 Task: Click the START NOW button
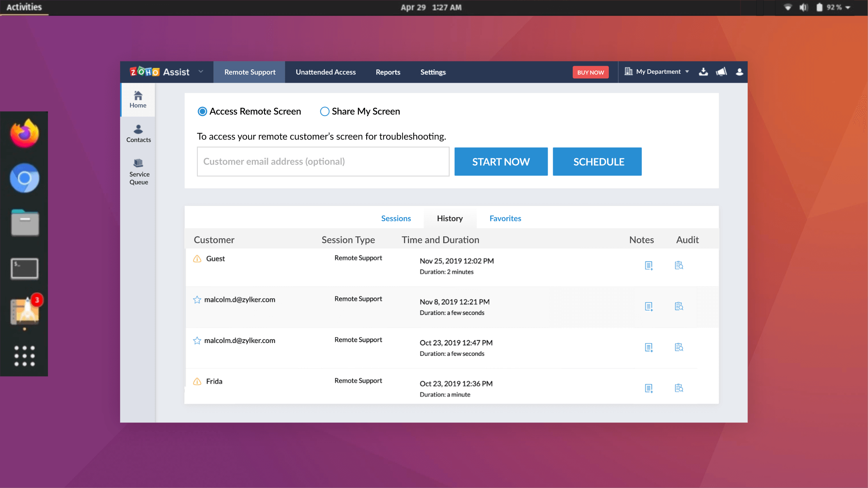coord(501,161)
